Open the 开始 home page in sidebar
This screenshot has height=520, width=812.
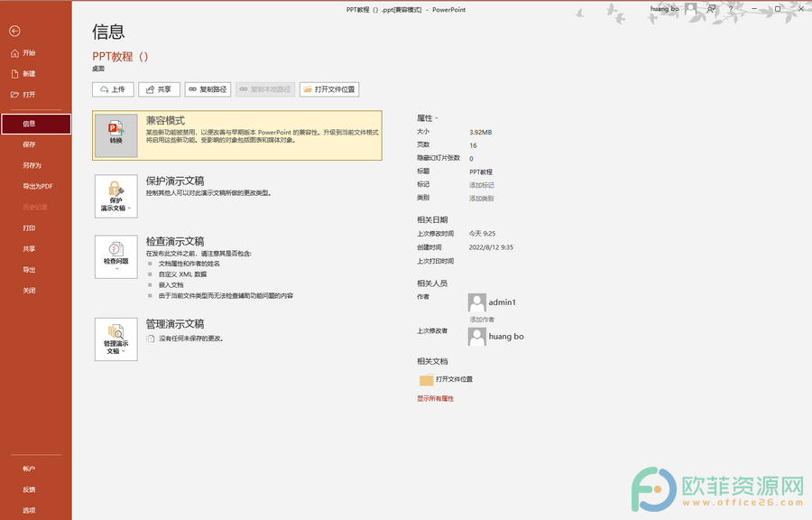pos(23,53)
